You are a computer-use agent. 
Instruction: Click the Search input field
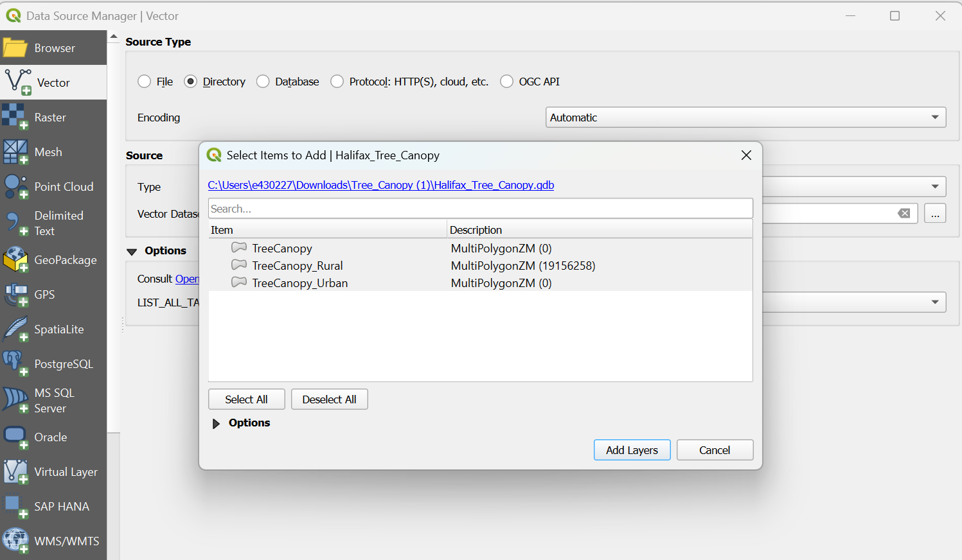pos(480,209)
